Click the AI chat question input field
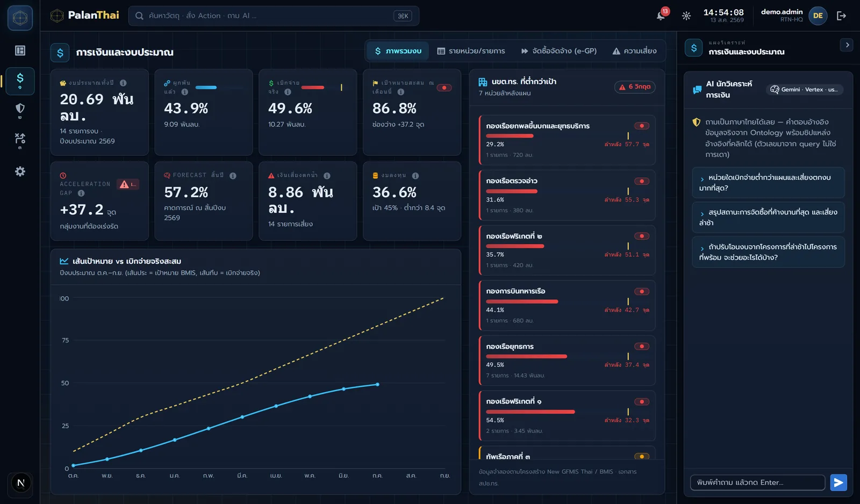 pos(758,483)
